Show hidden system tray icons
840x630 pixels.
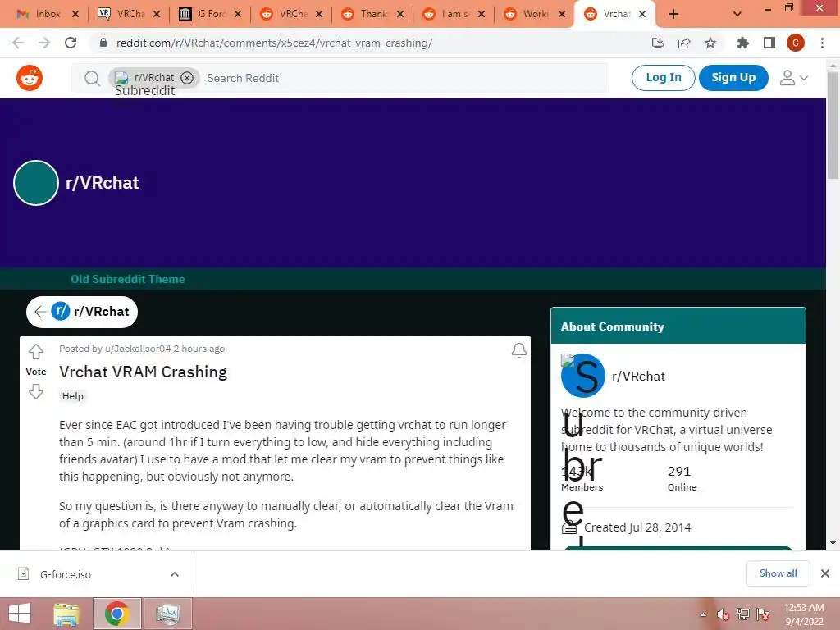click(x=703, y=614)
